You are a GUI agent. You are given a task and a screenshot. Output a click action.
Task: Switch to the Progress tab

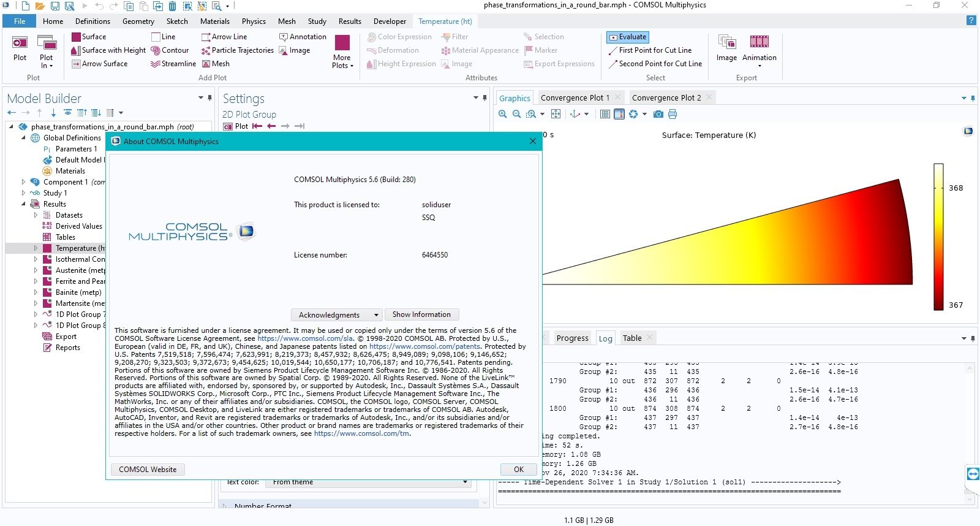point(573,338)
